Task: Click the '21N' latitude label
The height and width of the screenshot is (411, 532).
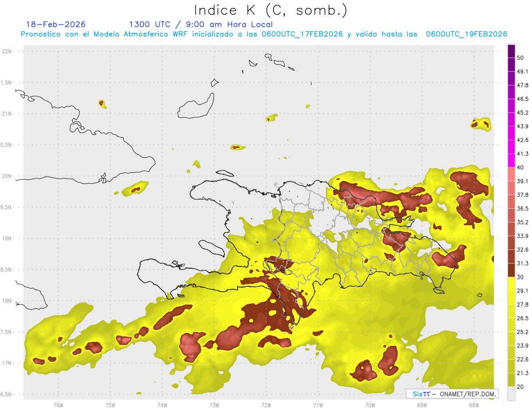Action: [7, 114]
